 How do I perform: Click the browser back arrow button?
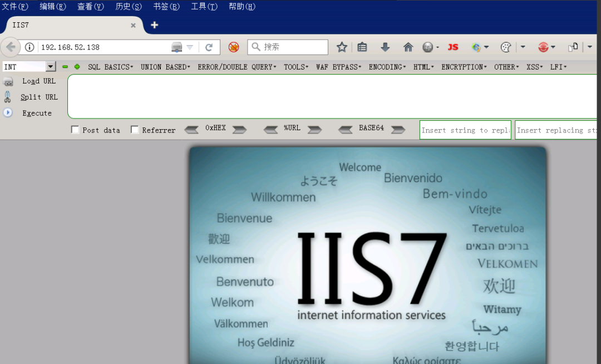pos(11,47)
